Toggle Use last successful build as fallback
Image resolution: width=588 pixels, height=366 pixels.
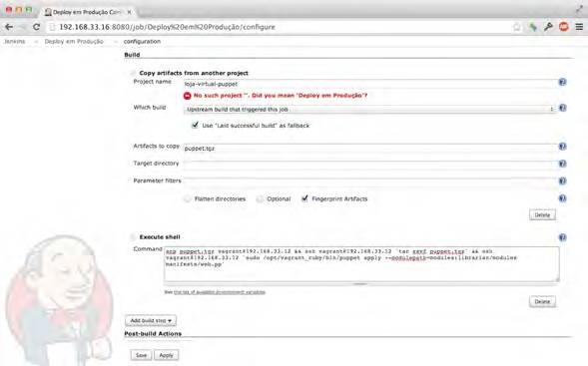pos(195,125)
